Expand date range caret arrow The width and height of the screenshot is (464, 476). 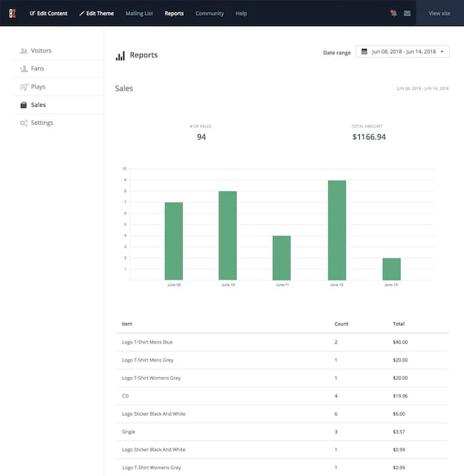point(442,51)
